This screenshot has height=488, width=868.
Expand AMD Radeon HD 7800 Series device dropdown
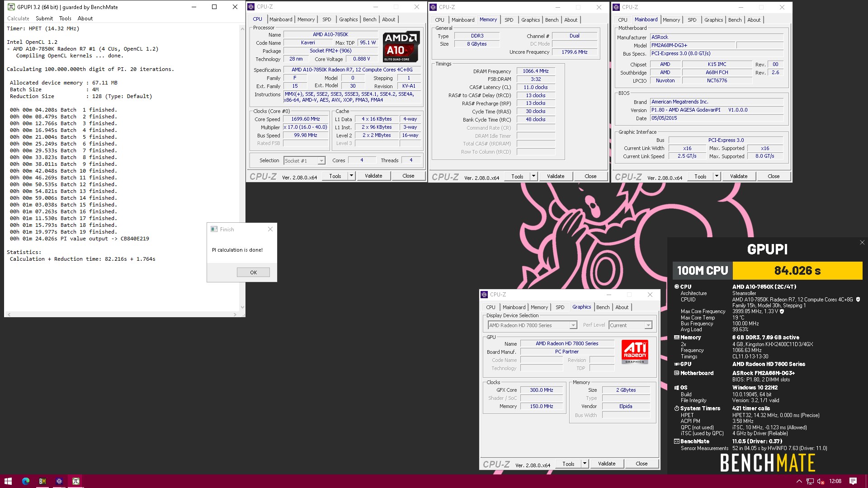point(573,325)
